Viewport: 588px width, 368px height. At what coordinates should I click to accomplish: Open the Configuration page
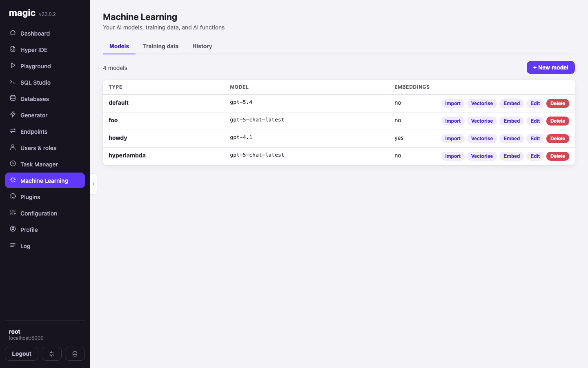click(x=45, y=213)
